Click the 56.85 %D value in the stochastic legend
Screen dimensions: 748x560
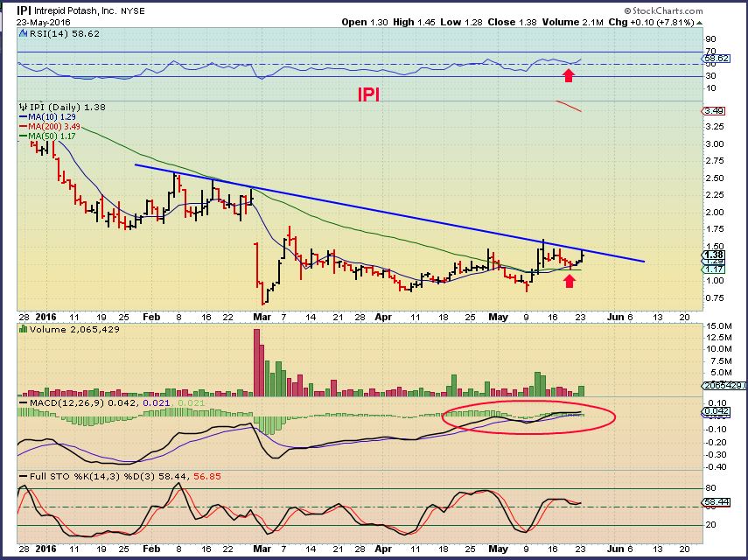coord(207,477)
